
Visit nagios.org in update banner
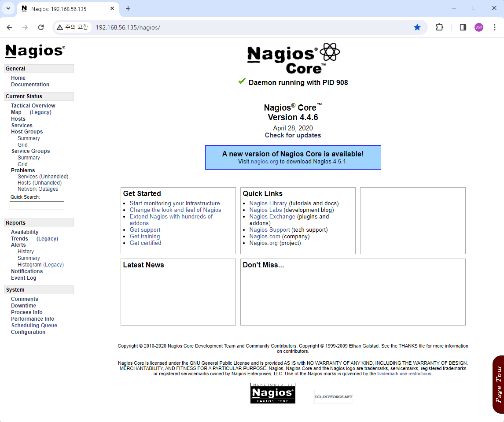[264, 162]
